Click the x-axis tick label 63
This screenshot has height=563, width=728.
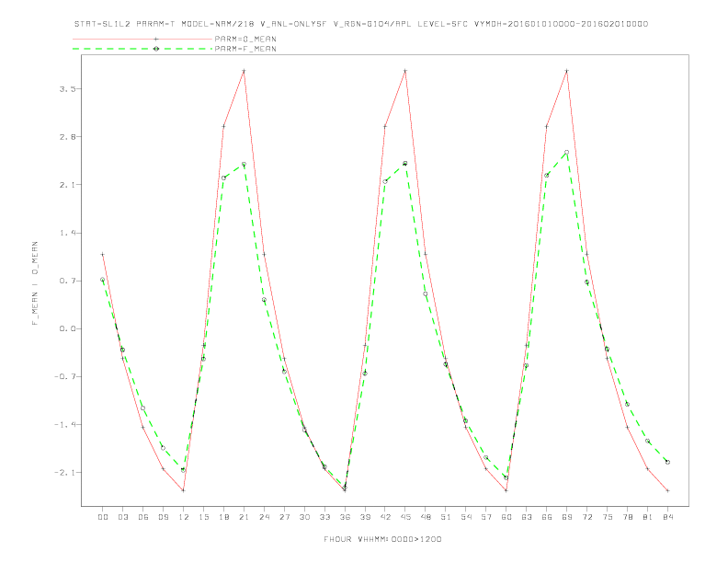(x=527, y=517)
